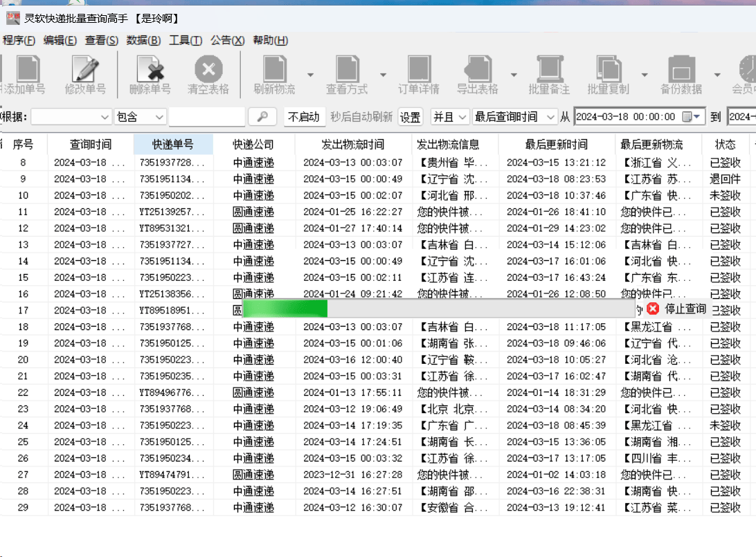Click the 发出物流时间 column header

353,144
